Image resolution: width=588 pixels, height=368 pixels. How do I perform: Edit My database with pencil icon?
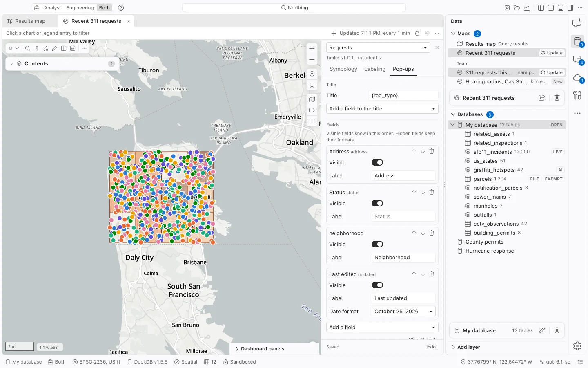[x=542, y=330]
